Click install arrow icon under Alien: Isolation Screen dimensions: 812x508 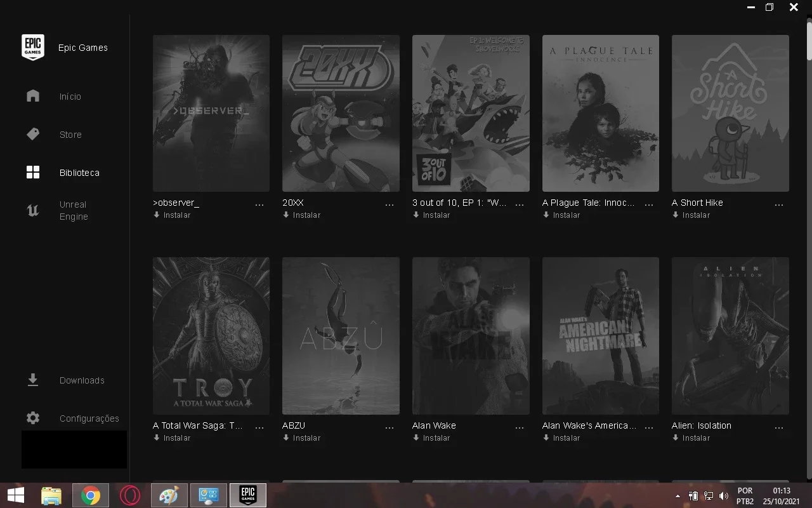(x=676, y=438)
